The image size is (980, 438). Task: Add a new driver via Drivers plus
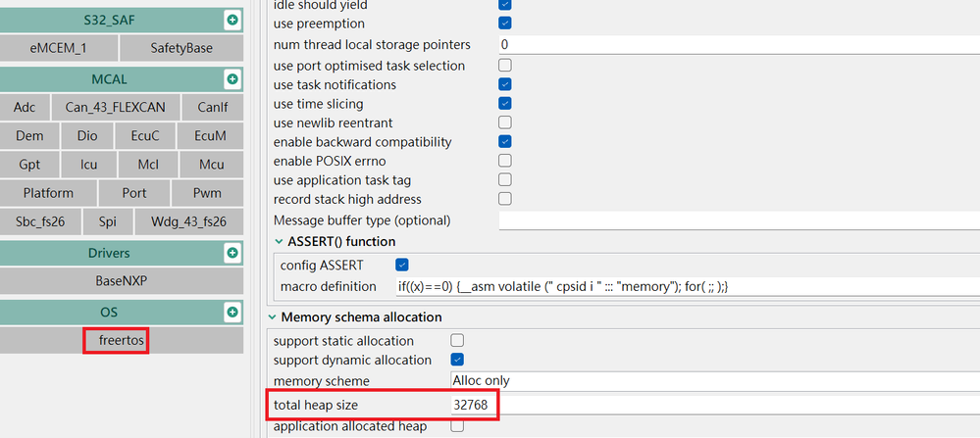(232, 253)
